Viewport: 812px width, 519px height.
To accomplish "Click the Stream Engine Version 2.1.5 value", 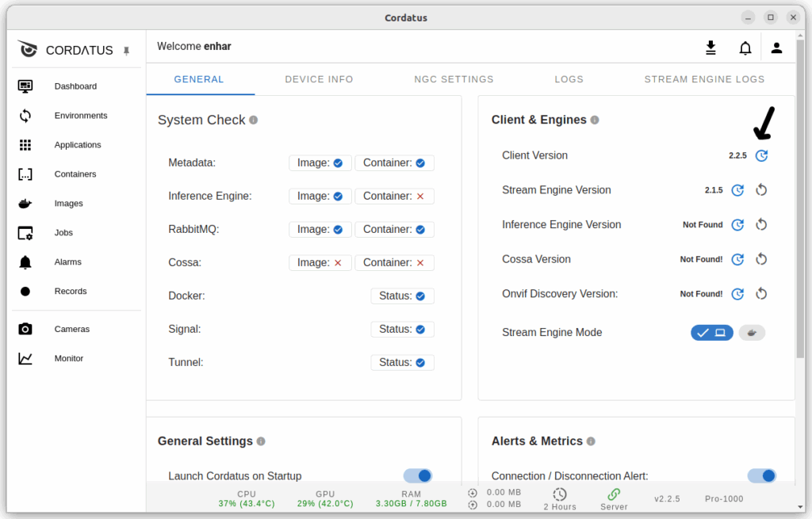I will click(x=714, y=190).
